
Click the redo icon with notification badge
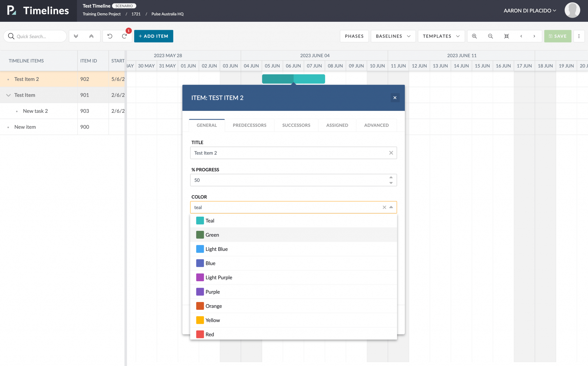[x=124, y=36]
